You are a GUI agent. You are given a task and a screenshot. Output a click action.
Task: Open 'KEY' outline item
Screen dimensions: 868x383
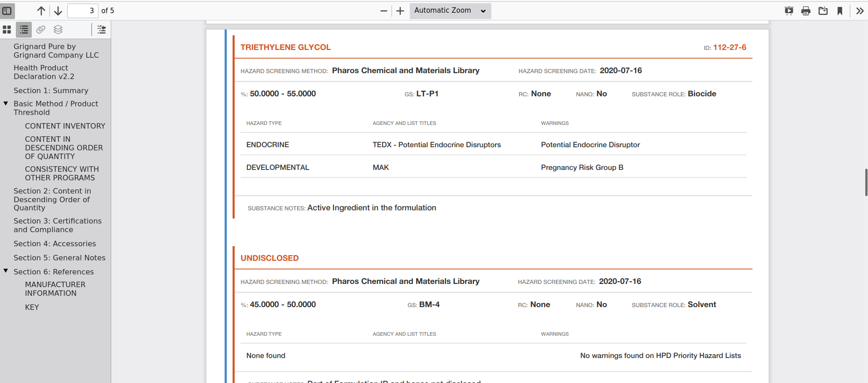32,307
